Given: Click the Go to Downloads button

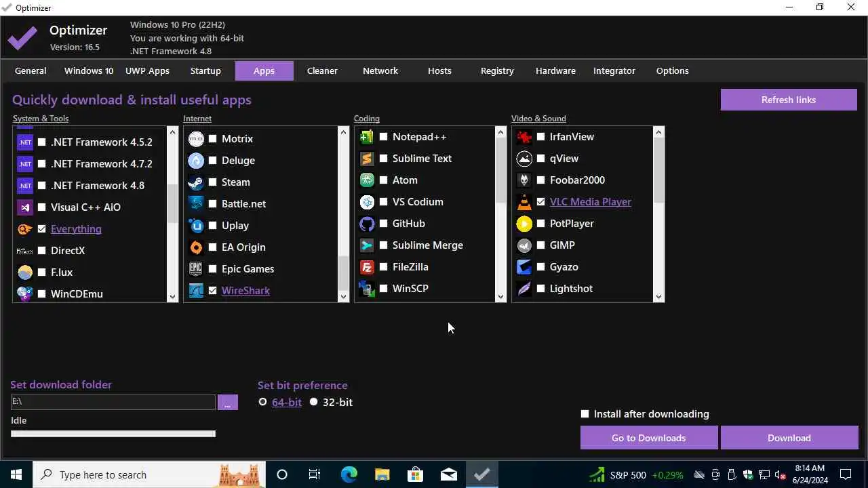Looking at the screenshot, I should pyautogui.click(x=648, y=438).
